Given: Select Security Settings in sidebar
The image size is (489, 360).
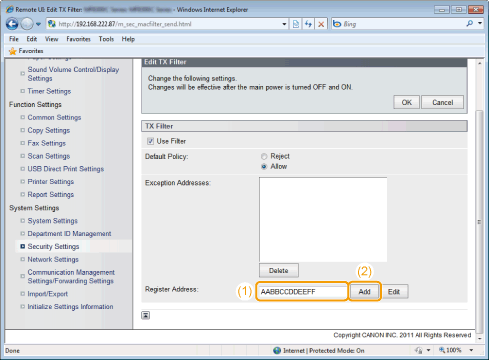Looking at the screenshot, I should click(x=53, y=246).
